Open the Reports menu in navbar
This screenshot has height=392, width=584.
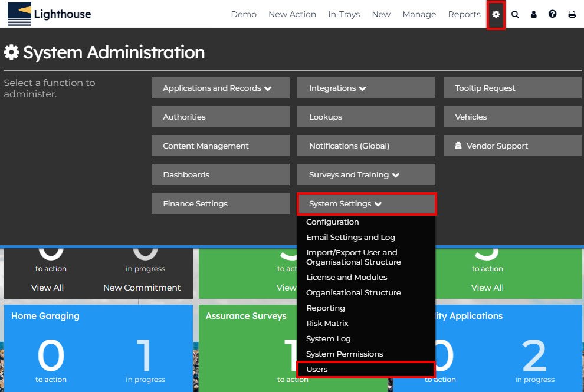click(464, 14)
